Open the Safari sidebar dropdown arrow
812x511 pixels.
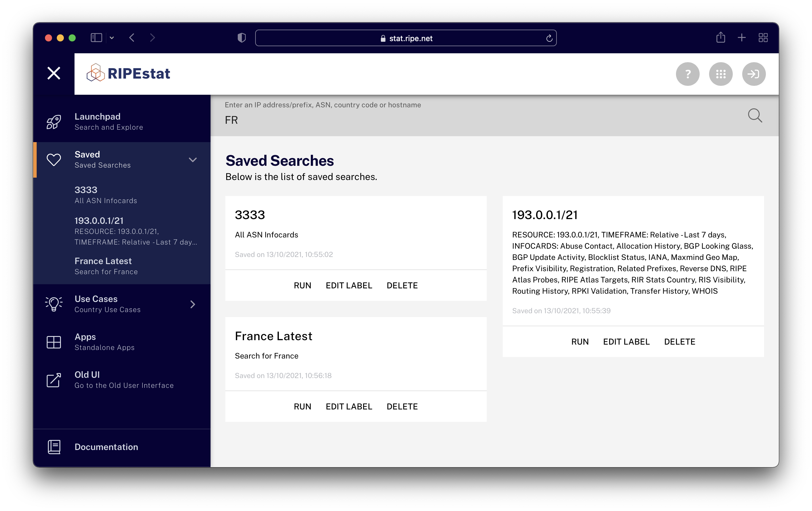click(x=112, y=38)
